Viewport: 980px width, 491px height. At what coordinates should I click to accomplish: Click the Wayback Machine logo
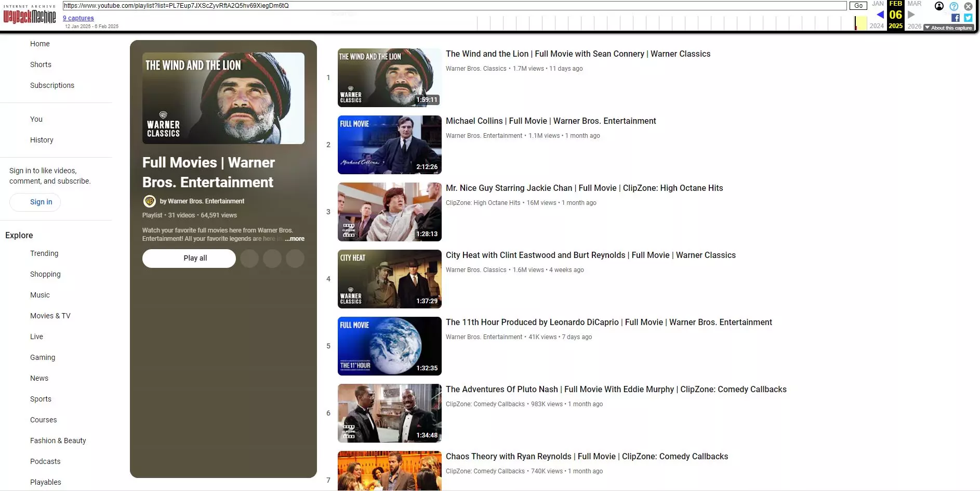(30, 15)
